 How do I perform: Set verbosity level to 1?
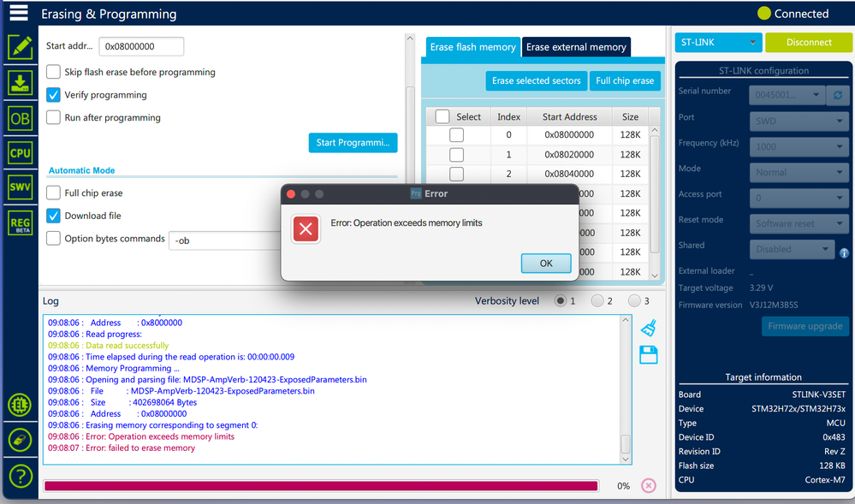click(560, 300)
